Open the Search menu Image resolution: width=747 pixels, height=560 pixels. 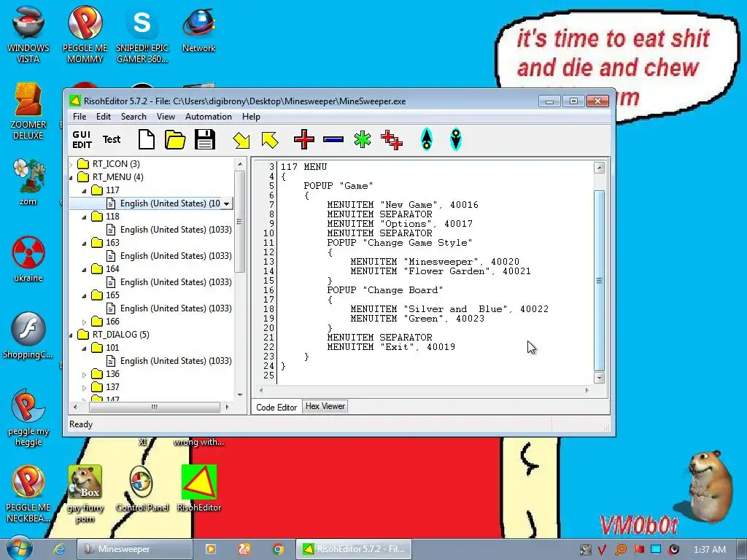133,117
